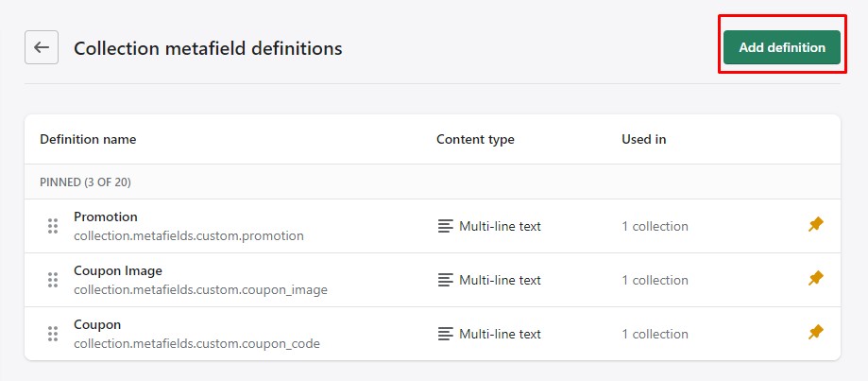Image resolution: width=868 pixels, height=381 pixels.
Task: Click the back arrow button
Action: (x=42, y=47)
